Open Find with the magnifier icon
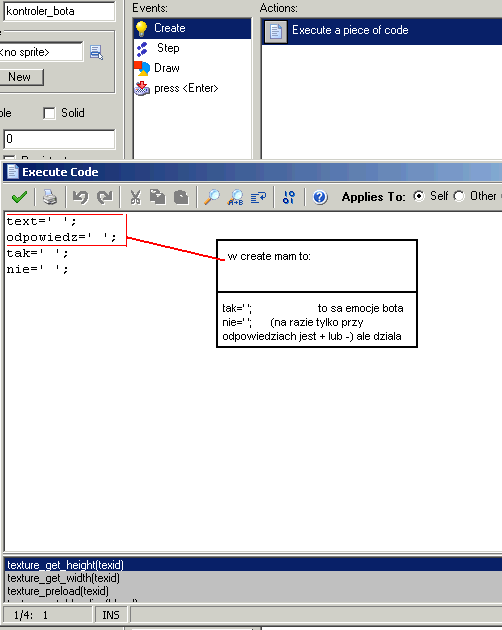 (212, 197)
